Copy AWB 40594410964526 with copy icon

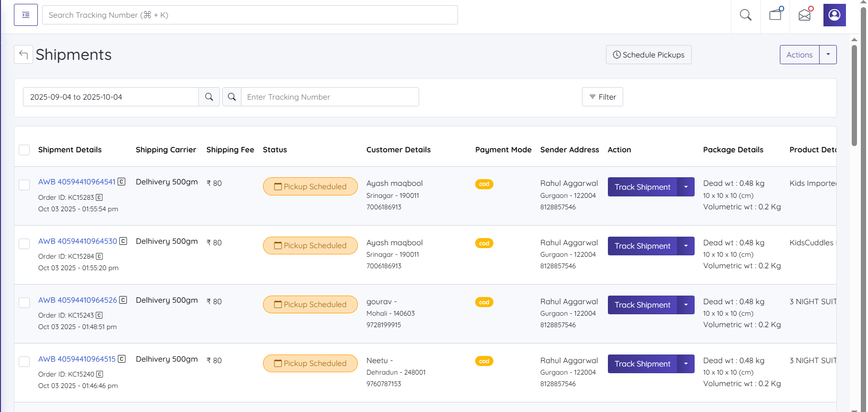123,300
